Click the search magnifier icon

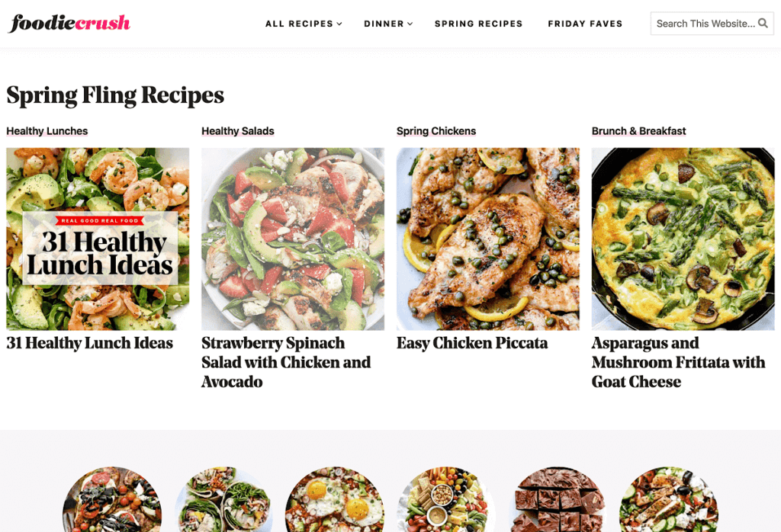coord(763,24)
